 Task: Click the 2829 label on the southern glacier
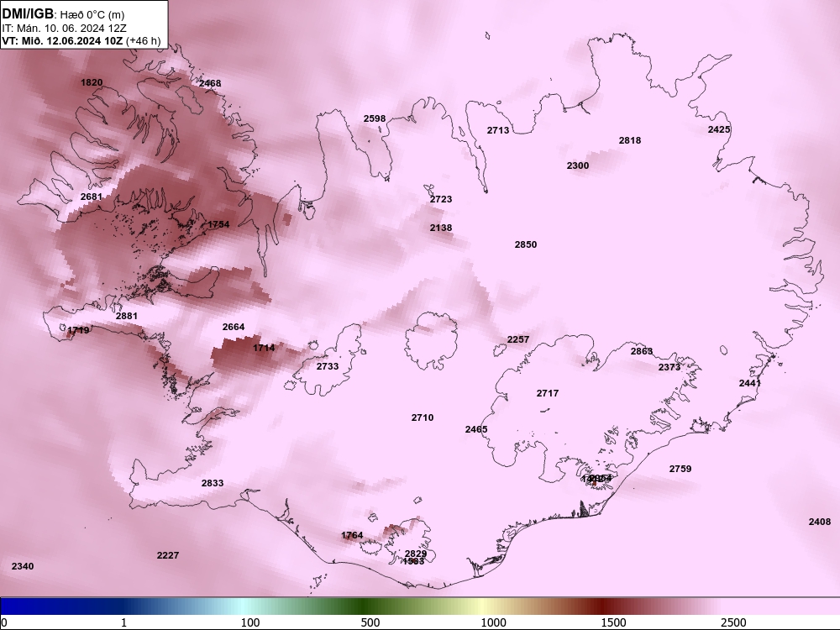(x=416, y=554)
